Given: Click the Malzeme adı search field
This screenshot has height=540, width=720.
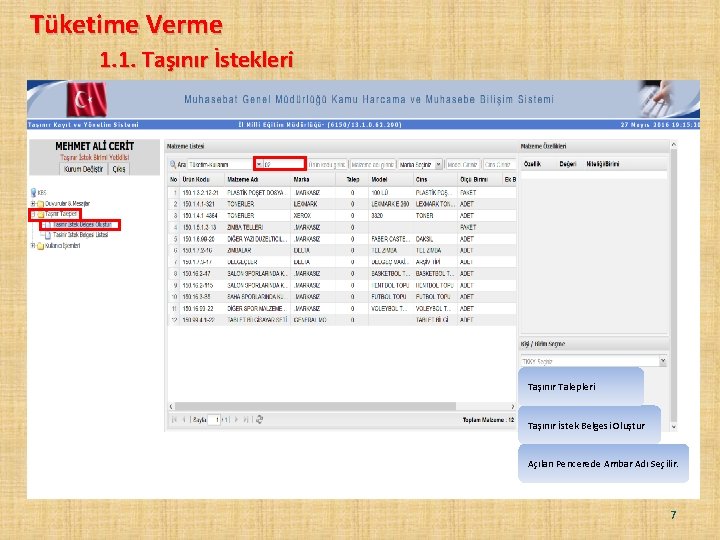Looking at the screenshot, I should point(372,164).
